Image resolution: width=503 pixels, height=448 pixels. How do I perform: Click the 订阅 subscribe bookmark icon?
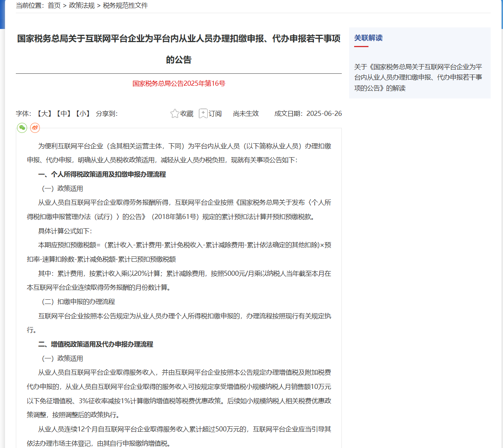click(203, 114)
